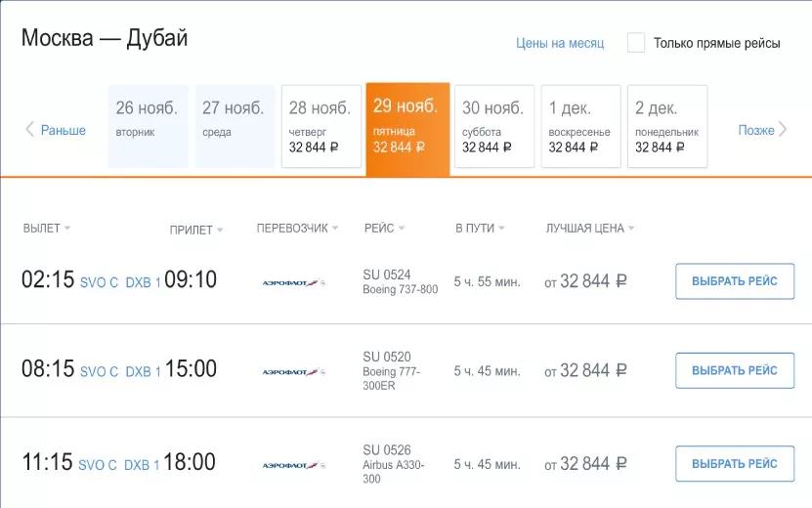Click the left chevron next to Раньше
This screenshot has height=508, width=812.
(30, 130)
